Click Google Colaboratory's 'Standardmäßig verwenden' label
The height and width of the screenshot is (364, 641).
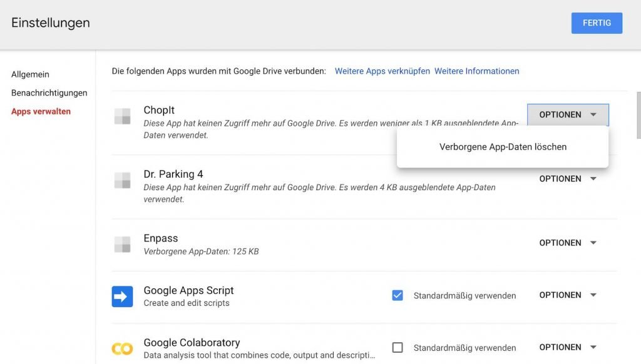(x=465, y=348)
